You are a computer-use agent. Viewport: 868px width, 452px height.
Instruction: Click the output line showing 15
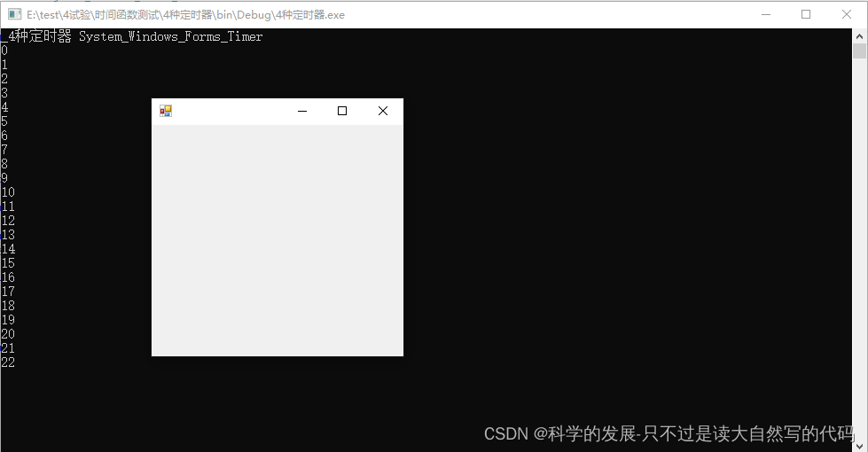click(x=8, y=263)
